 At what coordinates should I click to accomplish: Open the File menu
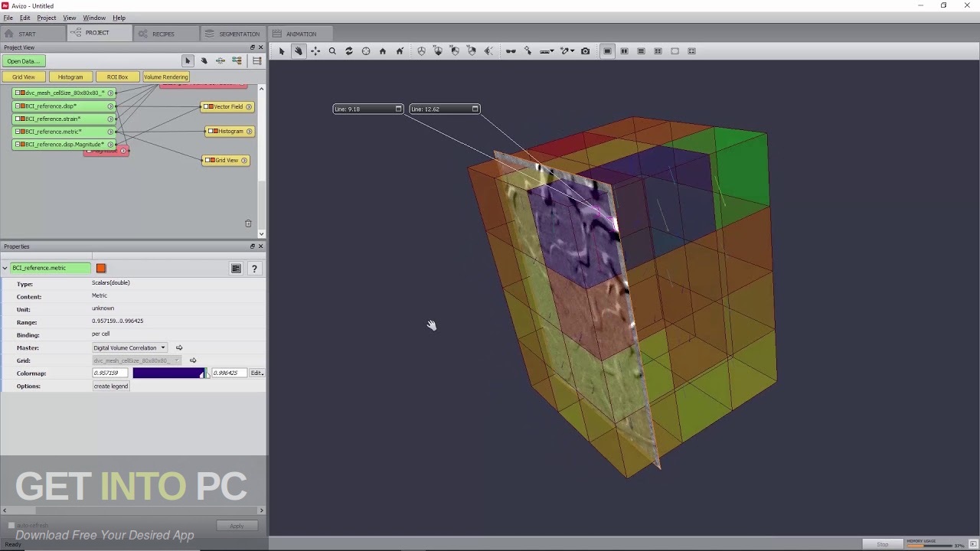[8, 18]
